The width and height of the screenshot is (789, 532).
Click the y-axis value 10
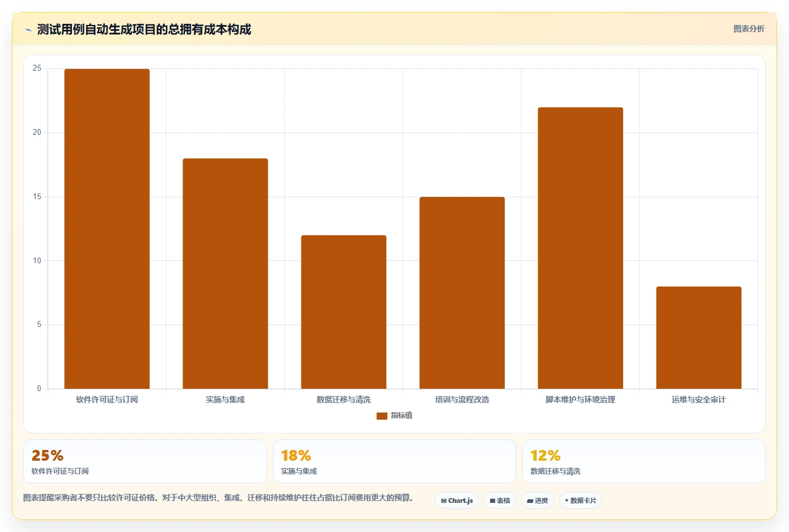coord(37,260)
